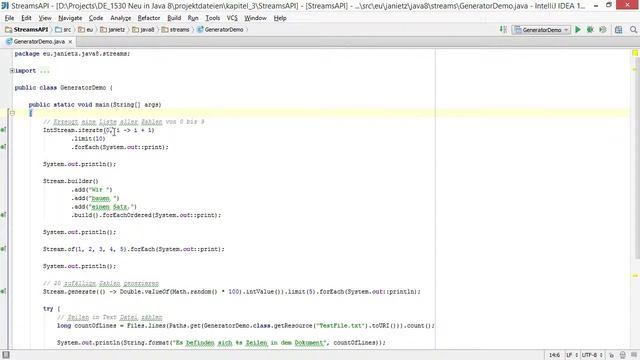The width and height of the screenshot is (640, 360).
Task: Click the gutter marker beside the forEachOrdered line
Action: point(3,215)
